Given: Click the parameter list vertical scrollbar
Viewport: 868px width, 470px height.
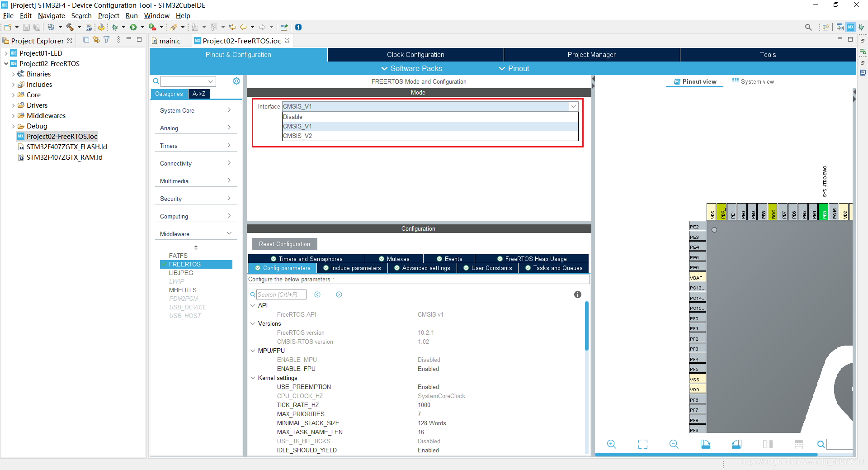Looking at the screenshot, I should tap(586, 326).
